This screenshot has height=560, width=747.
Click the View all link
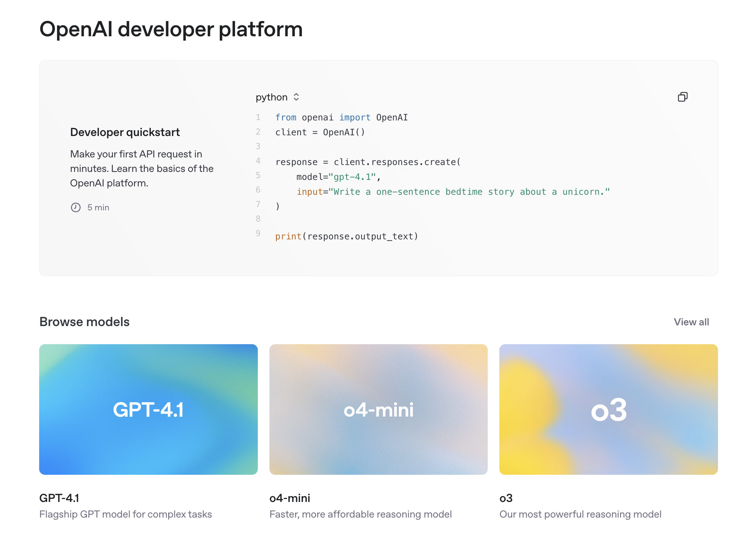691,322
